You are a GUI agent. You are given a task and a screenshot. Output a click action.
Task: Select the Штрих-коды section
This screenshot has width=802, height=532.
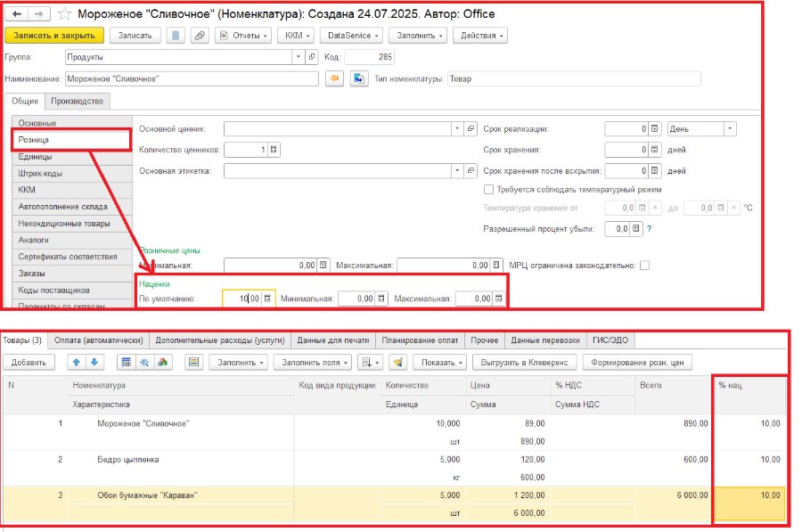71,174
